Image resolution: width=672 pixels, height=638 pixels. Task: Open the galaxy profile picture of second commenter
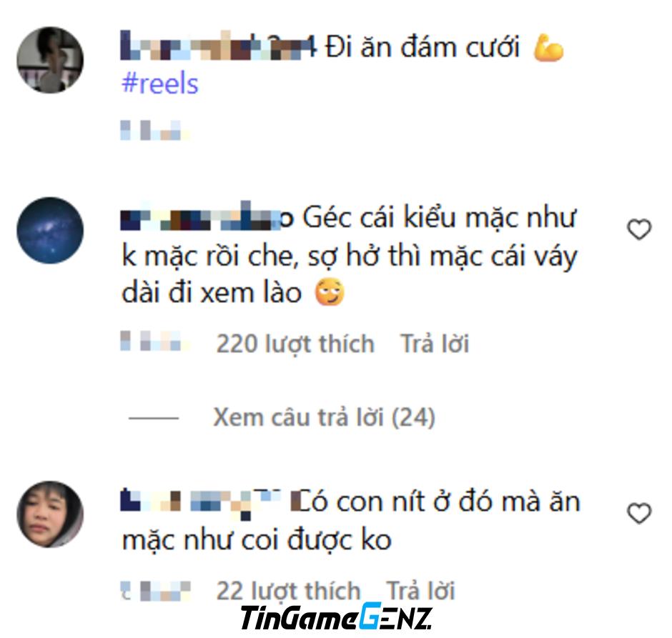[x=50, y=230]
